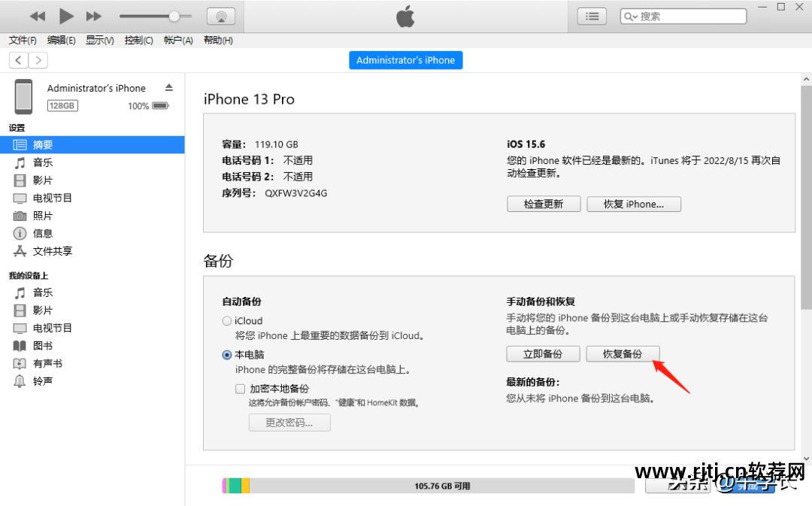The height and width of the screenshot is (506, 812).
Task: Eject the iPhone with the eject icon
Action: point(169,87)
